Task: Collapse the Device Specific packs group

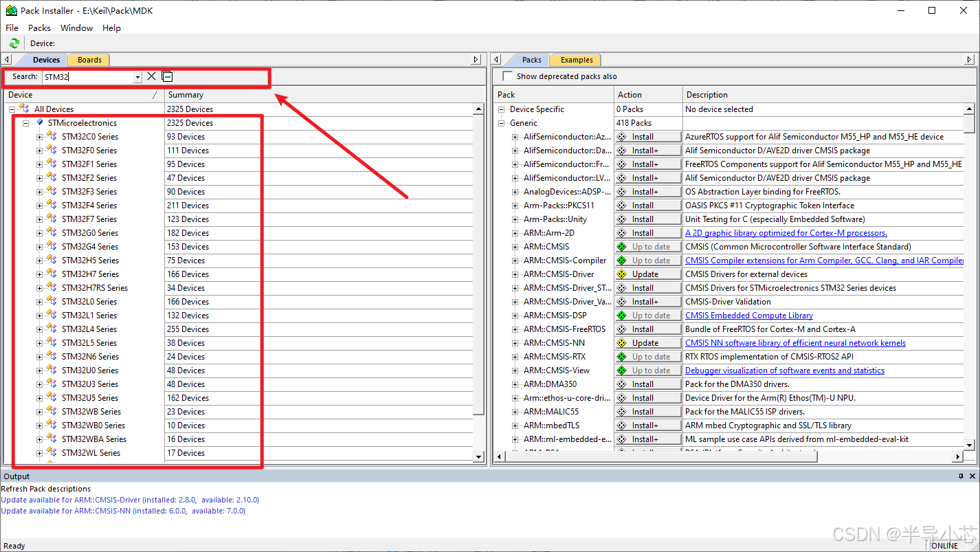Action: click(x=501, y=109)
